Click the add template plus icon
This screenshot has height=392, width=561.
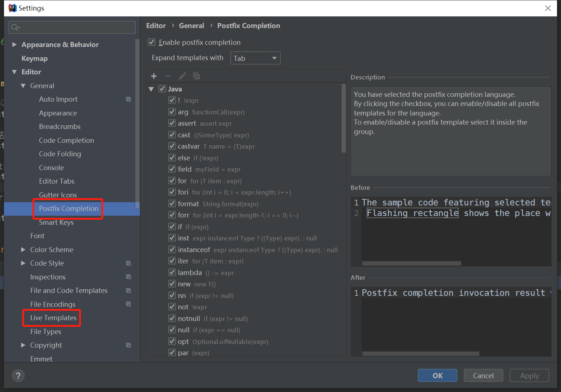(x=154, y=76)
